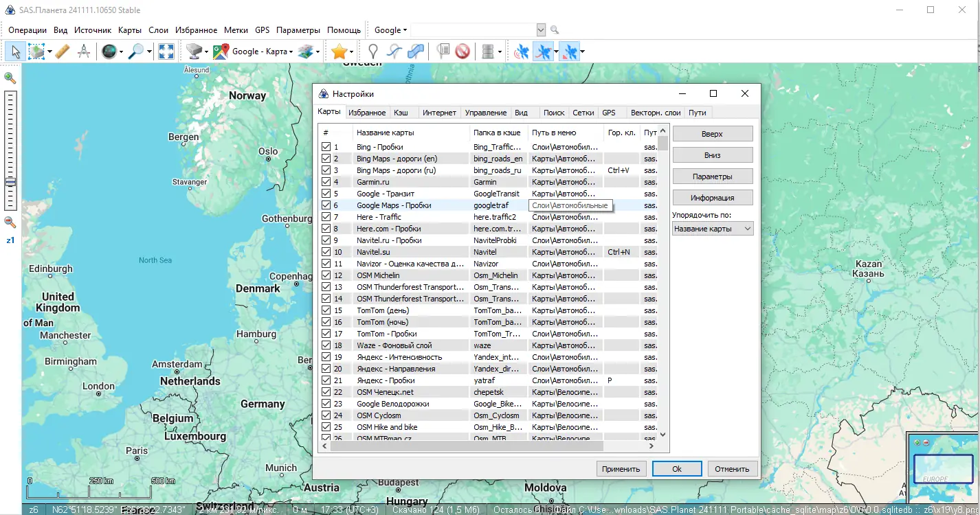Viewport: 980px width, 515px height.
Task: Click the Параметры button in settings
Action: point(713,176)
